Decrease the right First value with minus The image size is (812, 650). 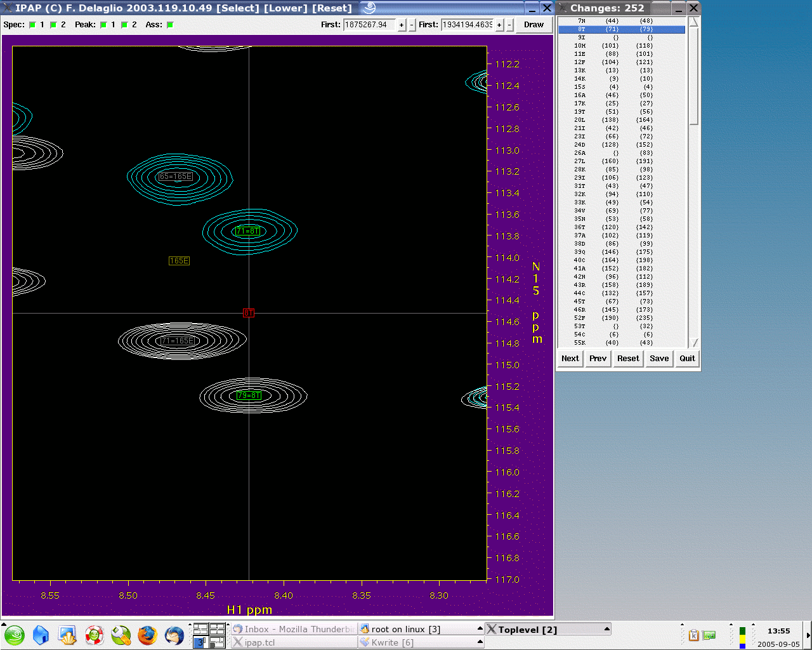pos(509,25)
